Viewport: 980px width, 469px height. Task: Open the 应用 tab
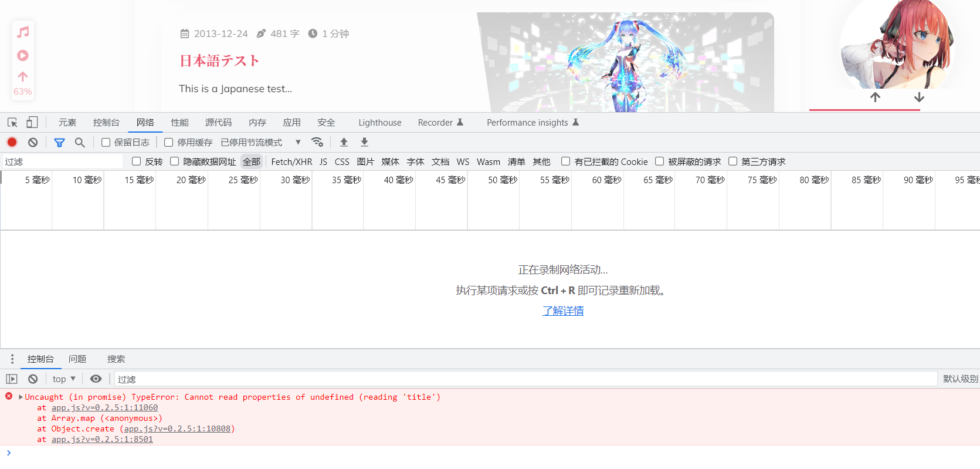pyautogui.click(x=292, y=122)
